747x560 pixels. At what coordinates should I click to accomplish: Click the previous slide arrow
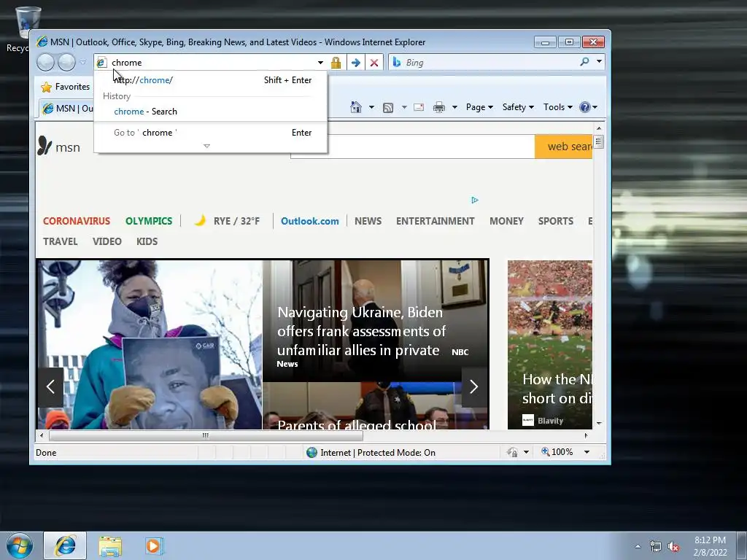pyautogui.click(x=50, y=387)
